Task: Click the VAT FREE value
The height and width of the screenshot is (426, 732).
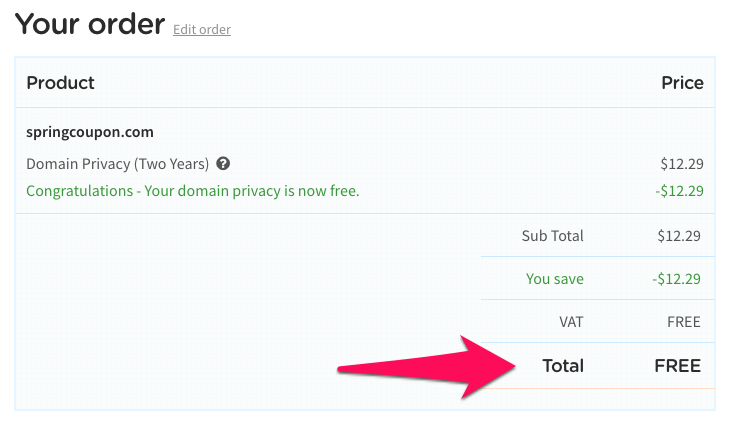Action: [x=684, y=322]
